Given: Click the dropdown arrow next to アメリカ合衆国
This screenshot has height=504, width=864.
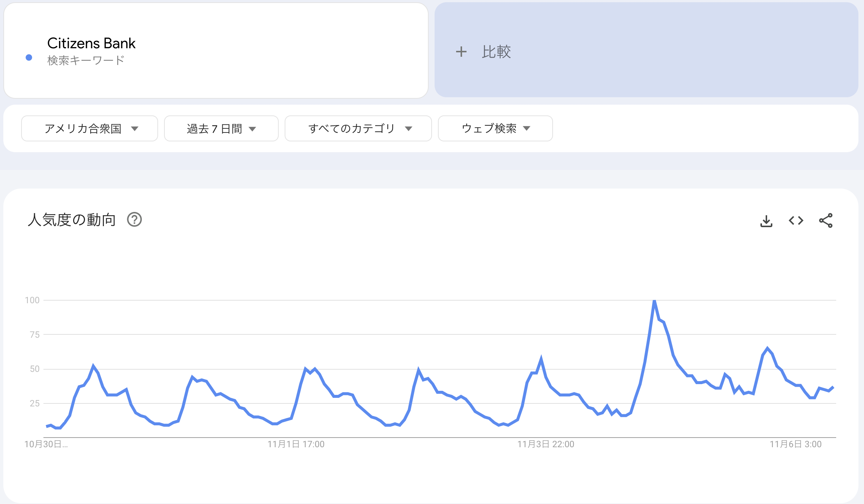Looking at the screenshot, I should (135, 129).
